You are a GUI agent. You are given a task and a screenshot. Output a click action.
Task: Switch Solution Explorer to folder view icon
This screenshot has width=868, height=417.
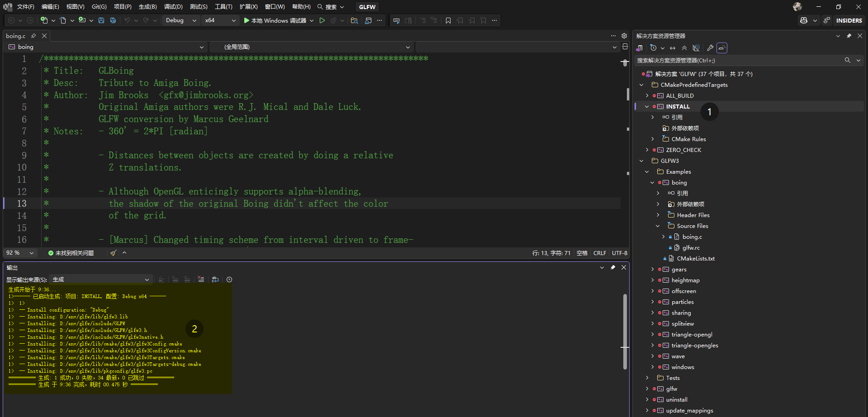(639, 48)
